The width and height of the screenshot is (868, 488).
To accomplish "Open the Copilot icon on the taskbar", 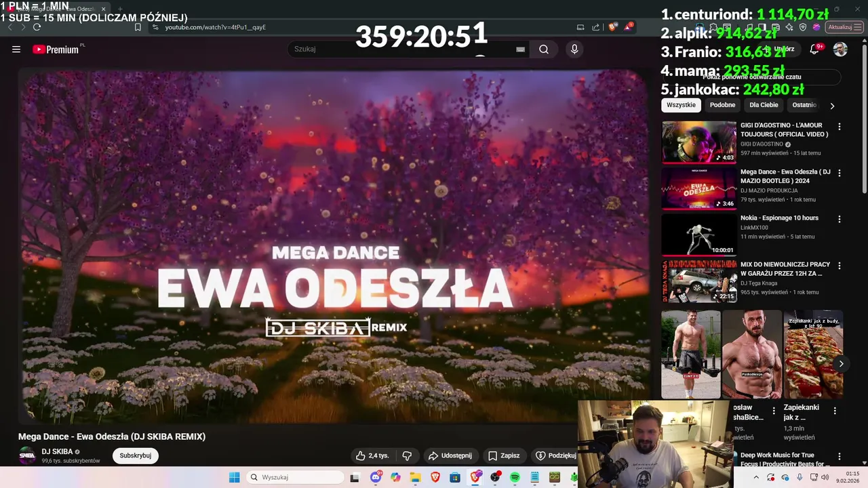I will point(395,477).
